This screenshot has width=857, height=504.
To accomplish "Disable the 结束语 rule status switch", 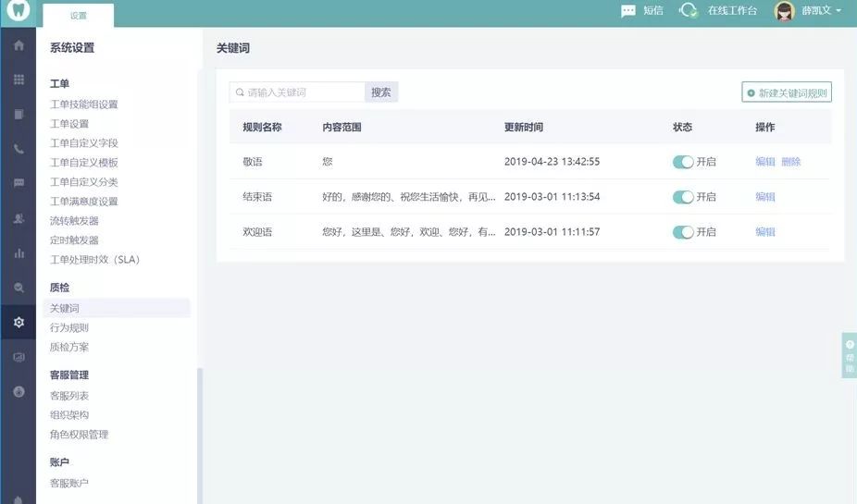I will click(683, 197).
